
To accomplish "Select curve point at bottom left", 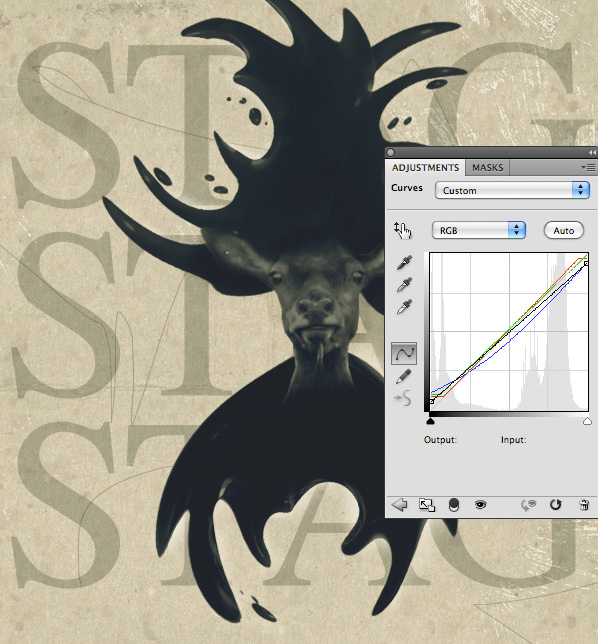I will pyautogui.click(x=432, y=401).
